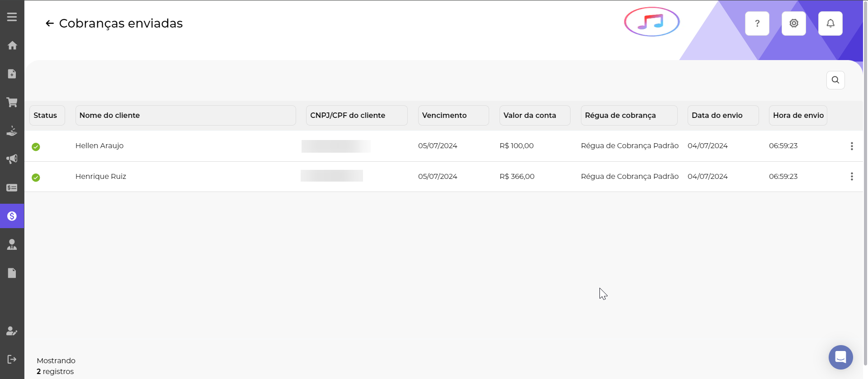
Task: Click the Valor da conta column header
Action: (x=534, y=115)
